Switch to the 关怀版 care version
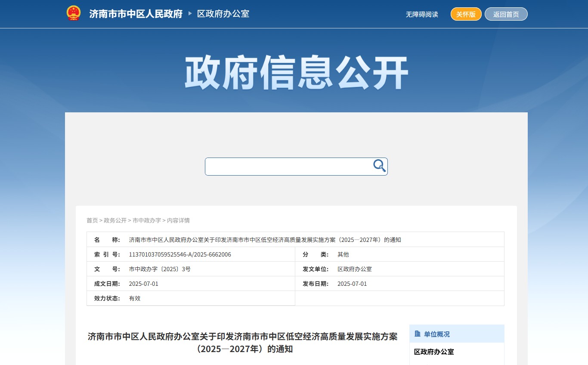The height and width of the screenshot is (365, 588). tap(466, 14)
